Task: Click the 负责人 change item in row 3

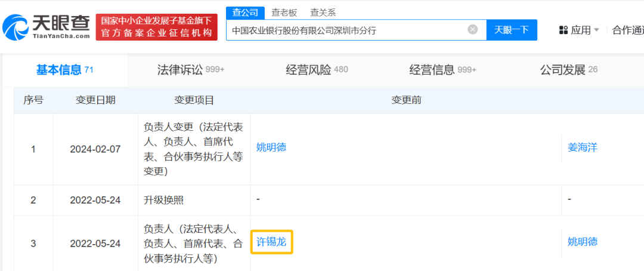Action: pos(194,244)
